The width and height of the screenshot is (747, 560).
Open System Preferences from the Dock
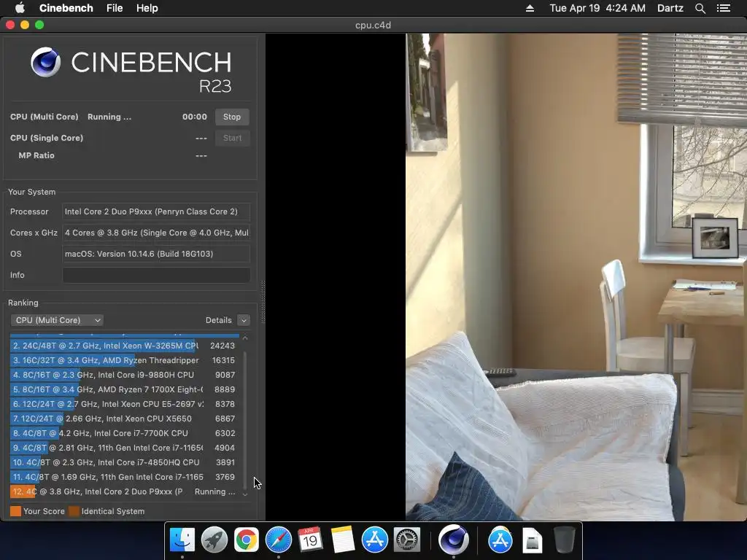tap(406, 540)
